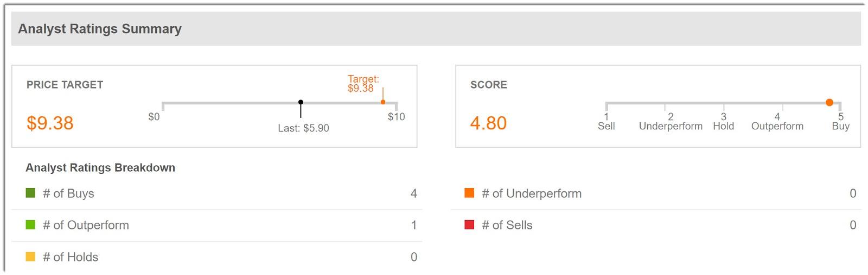Viewport: 868px width, 275px height.
Task: Click the red Sells legend square
Action: point(469,224)
